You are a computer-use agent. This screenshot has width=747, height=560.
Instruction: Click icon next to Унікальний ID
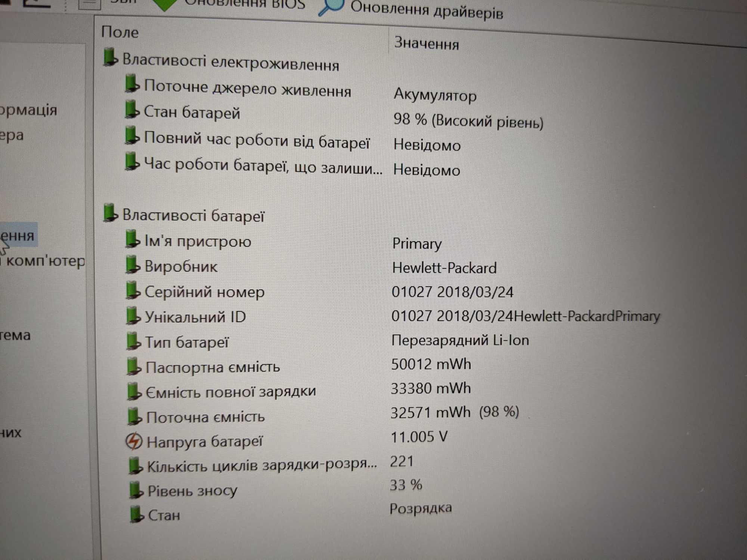coord(133,315)
